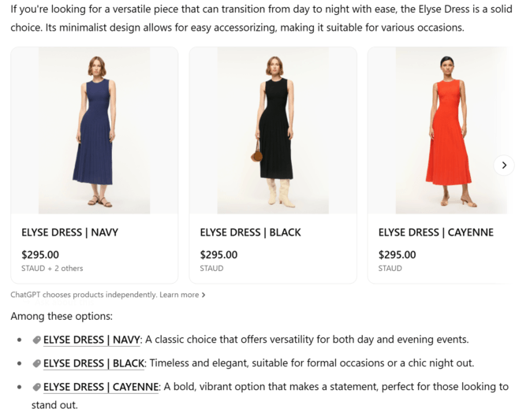Open the black dress product image
The width and height of the screenshot is (530, 420).
(273, 130)
